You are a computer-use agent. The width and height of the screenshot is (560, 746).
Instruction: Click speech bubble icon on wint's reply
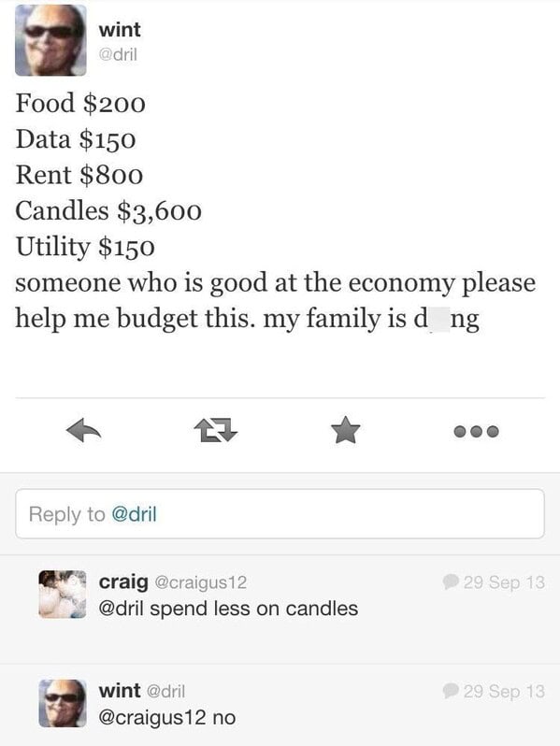(450, 691)
